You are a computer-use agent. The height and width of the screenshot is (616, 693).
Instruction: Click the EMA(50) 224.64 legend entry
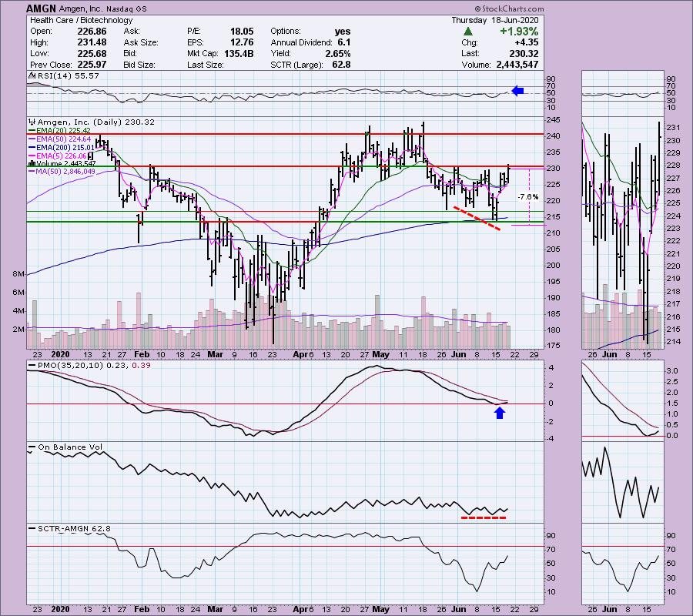tap(64, 139)
